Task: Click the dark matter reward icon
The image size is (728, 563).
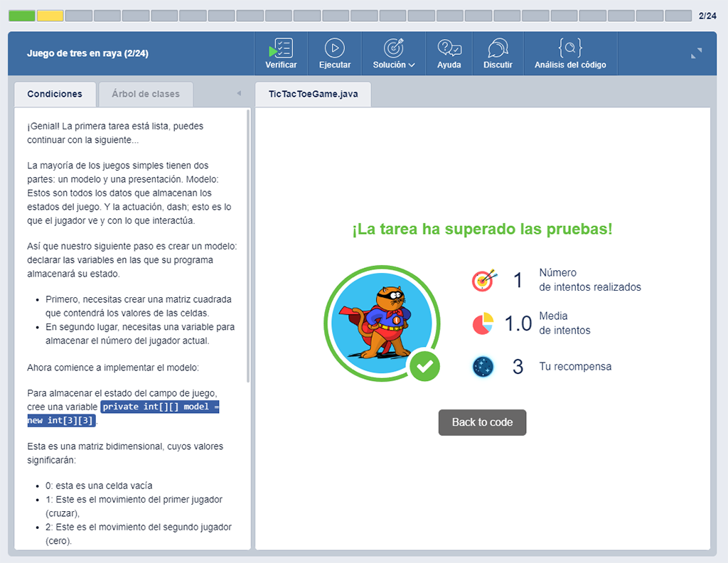Action: tap(483, 366)
